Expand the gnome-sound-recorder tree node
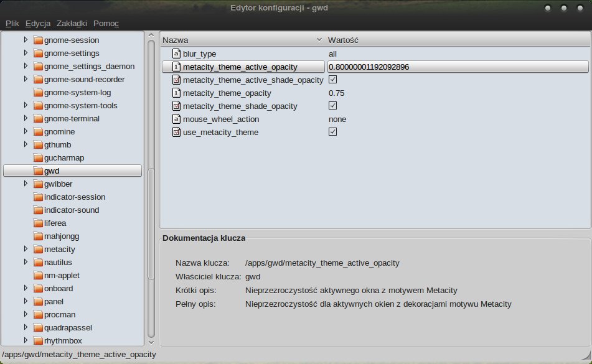 (x=26, y=79)
